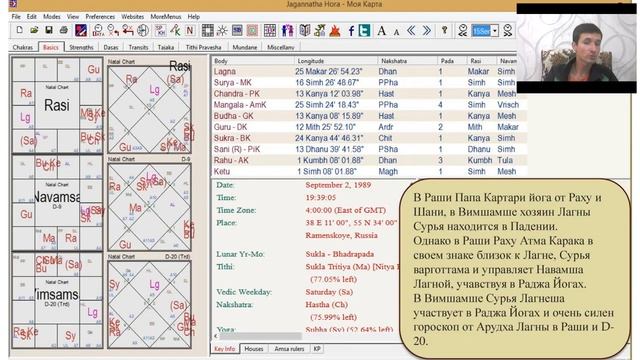
Task: Click the compass wheel toolbar icon
Action: (x=143, y=31)
